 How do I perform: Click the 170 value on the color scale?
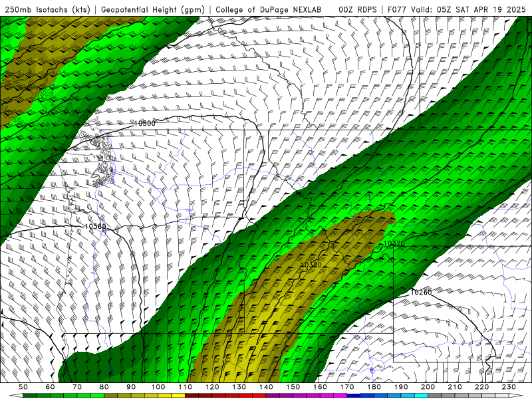coord(347,387)
